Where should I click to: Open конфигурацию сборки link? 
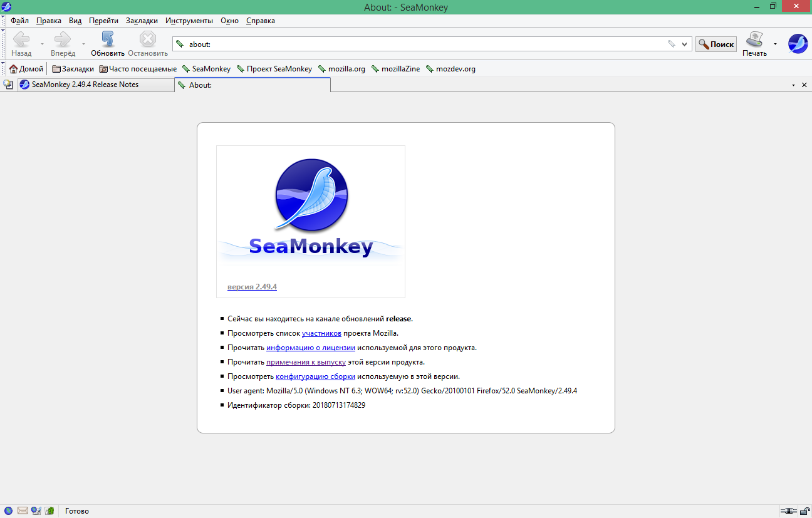pos(315,376)
